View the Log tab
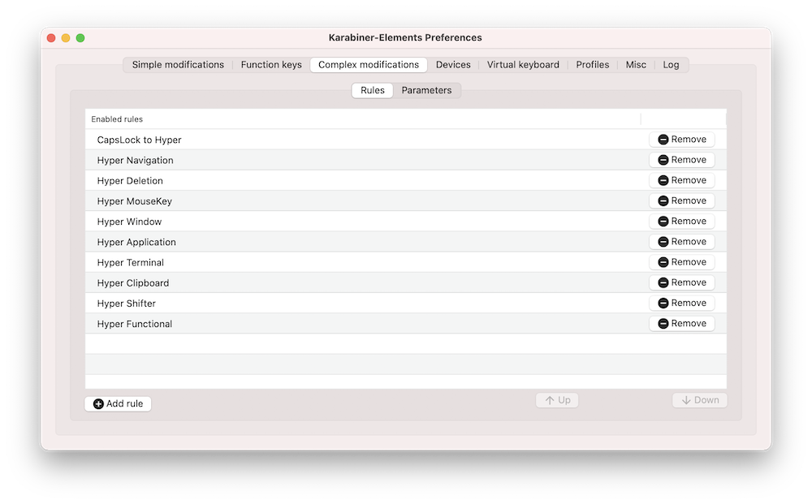The height and width of the screenshot is (504, 812). (672, 65)
